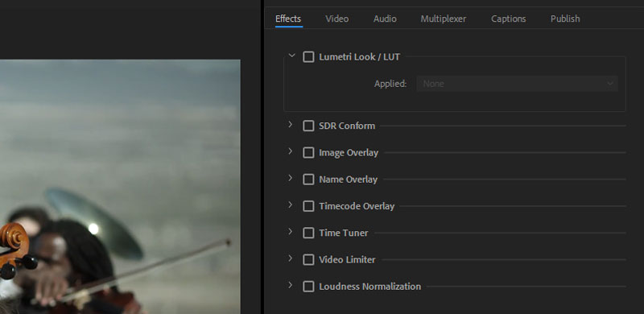Click the Image Overlay label
This screenshot has width=644, height=314.
click(x=349, y=152)
